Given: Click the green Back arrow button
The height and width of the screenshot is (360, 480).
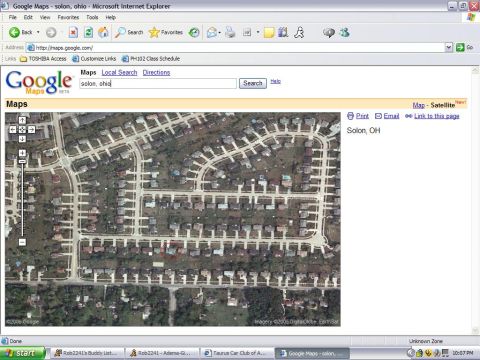Looking at the screenshot, I should click(15, 32).
